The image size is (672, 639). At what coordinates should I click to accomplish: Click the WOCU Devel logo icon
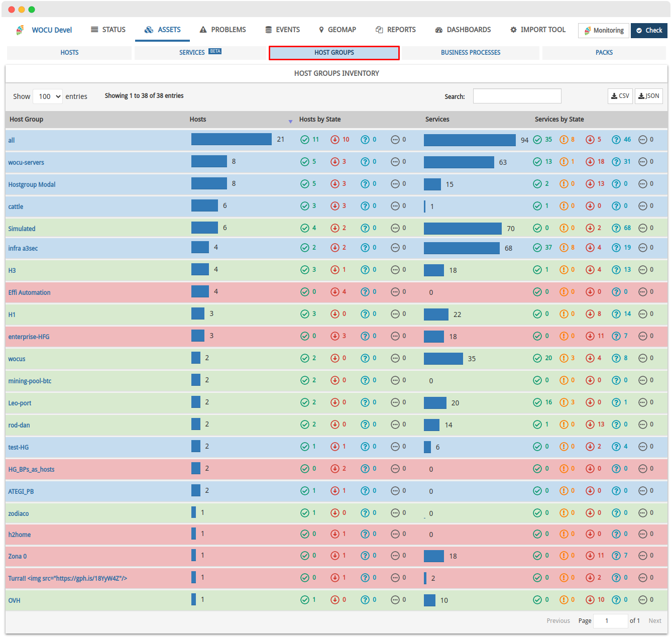[x=20, y=30]
